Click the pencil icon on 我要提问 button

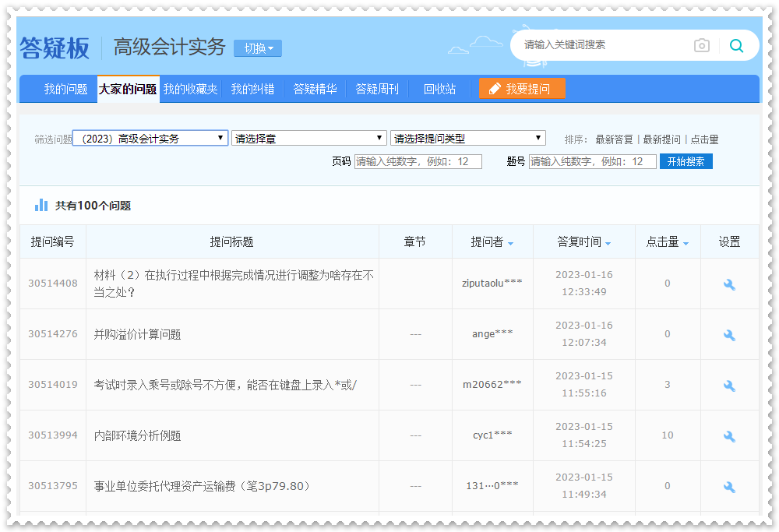pyautogui.click(x=494, y=89)
